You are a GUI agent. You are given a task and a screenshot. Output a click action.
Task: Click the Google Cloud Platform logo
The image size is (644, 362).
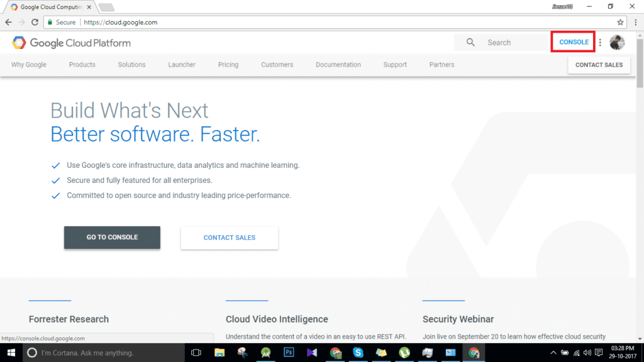(71, 43)
